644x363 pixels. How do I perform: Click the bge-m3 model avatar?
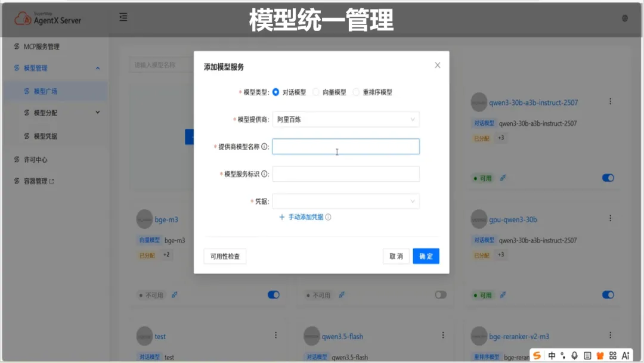pos(144,219)
